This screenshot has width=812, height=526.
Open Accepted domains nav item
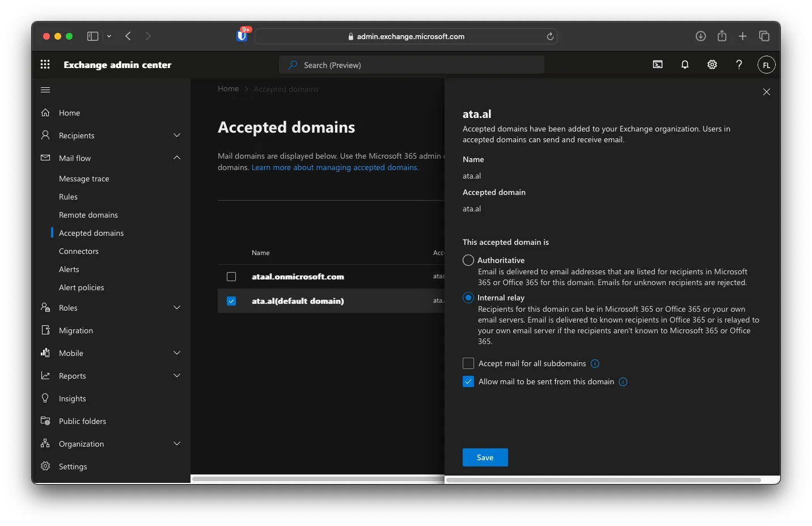pos(91,233)
